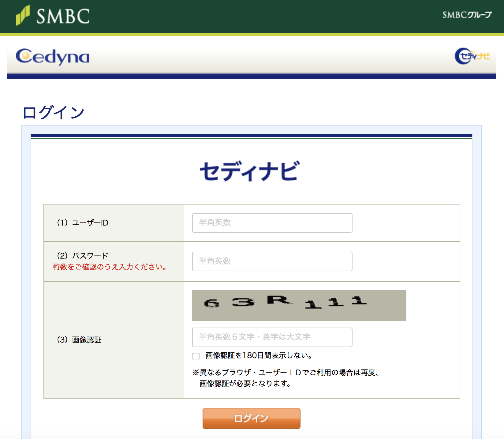
Task: Click the (3) 画像認証 label
Action: point(79,340)
